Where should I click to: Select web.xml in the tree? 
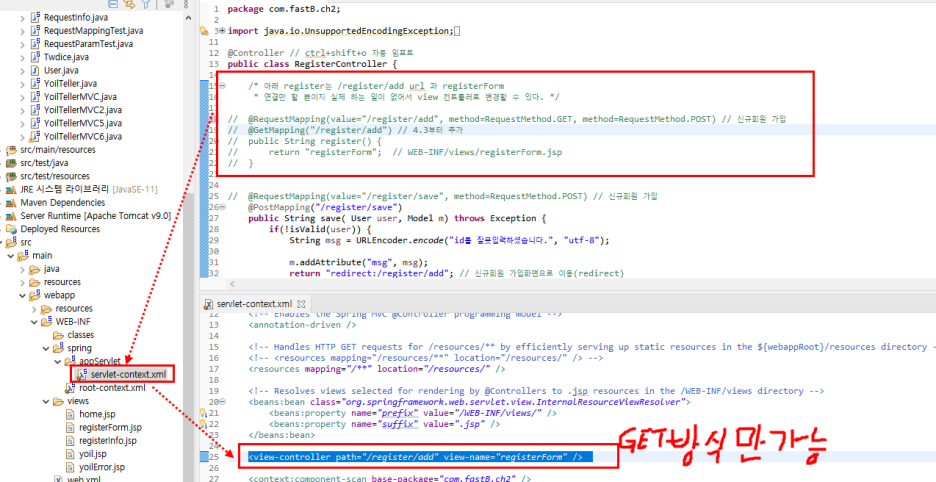click(83, 480)
